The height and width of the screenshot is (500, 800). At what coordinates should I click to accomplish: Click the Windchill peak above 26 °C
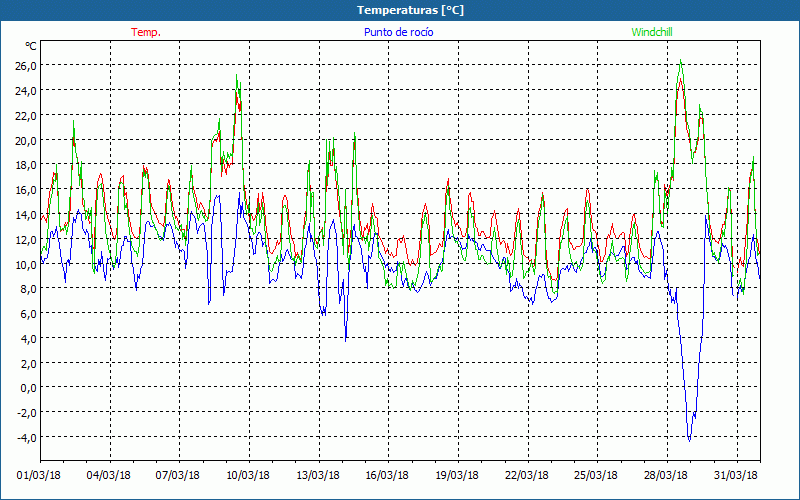click(x=681, y=62)
